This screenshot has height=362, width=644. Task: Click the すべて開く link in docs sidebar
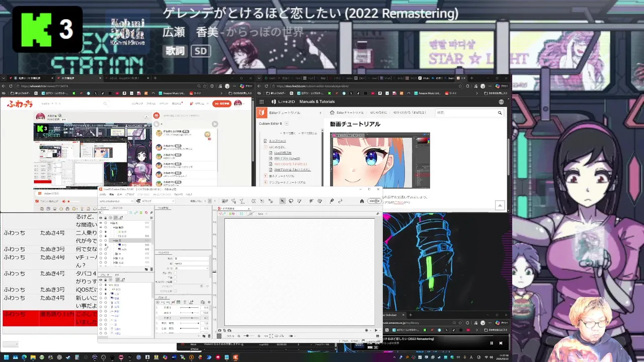point(288,133)
